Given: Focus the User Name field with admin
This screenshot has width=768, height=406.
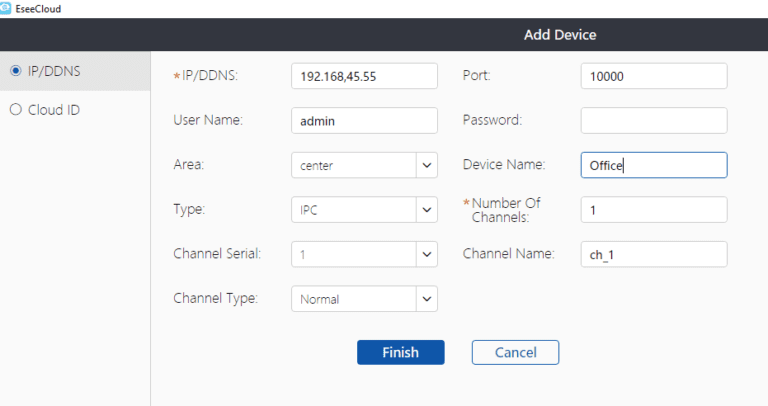Looking at the screenshot, I should [x=364, y=120].
